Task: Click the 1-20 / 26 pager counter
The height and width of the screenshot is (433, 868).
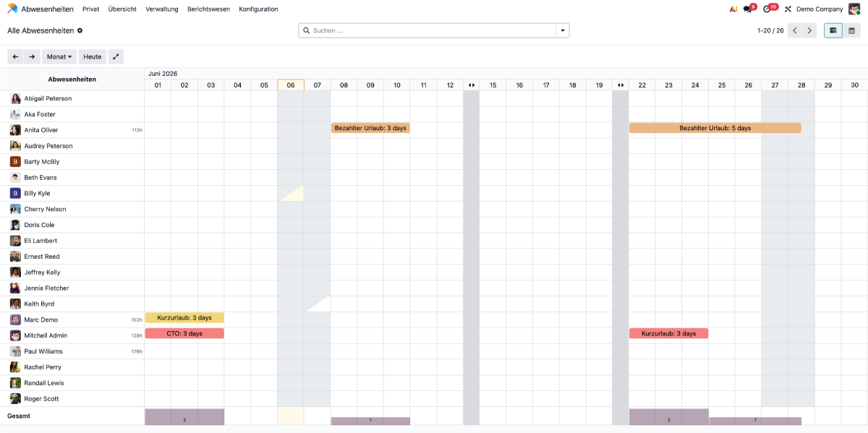Action: pyautogui.click(x=770, y=30)
